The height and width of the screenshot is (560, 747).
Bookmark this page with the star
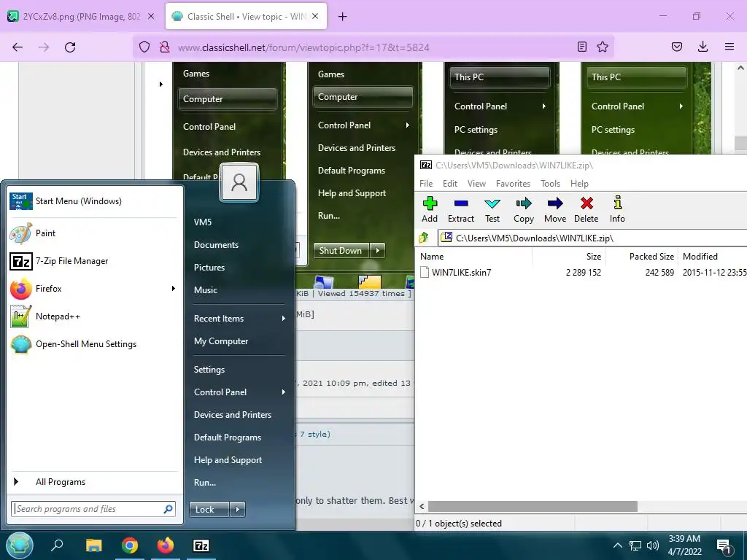point(603,47)
